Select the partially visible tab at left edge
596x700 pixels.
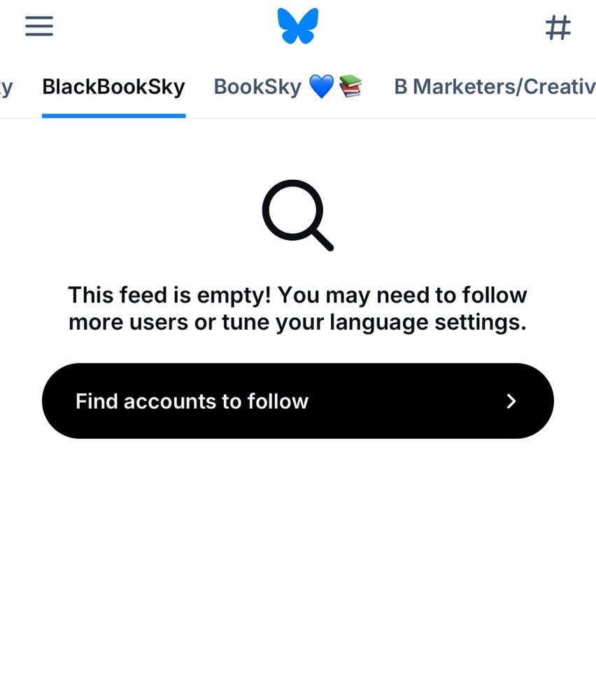pos(6,87)
